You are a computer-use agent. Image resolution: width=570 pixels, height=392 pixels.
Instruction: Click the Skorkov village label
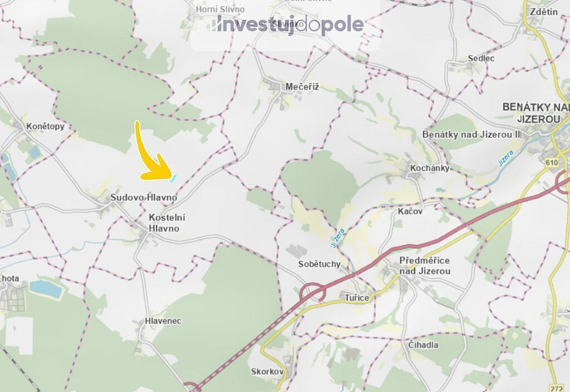(x=267, y=371)
